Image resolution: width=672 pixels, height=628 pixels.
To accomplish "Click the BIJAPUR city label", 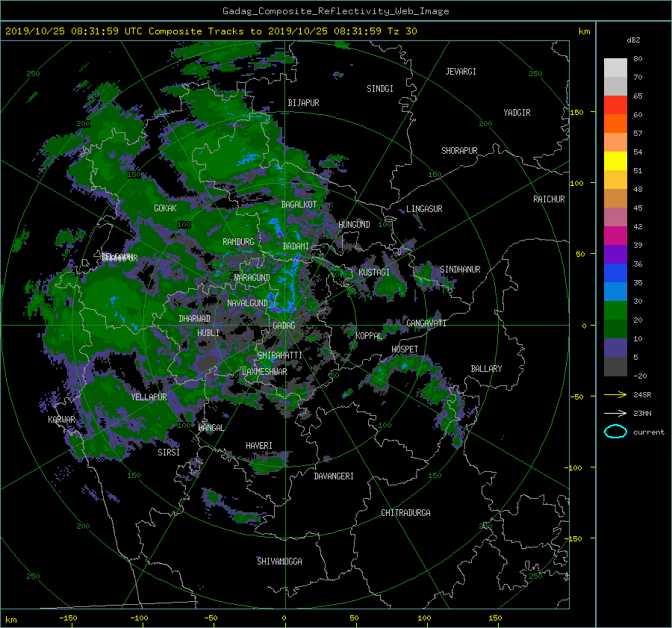I will click(x=303, y=103).
